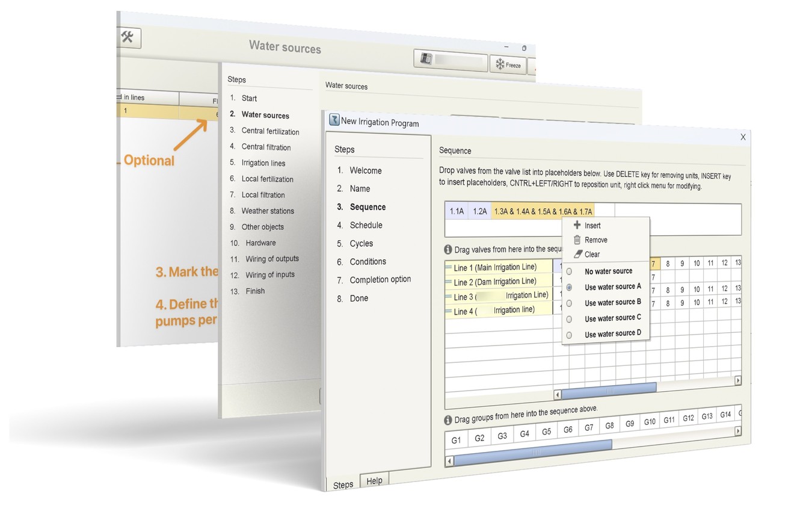
Task: Open the Local filtration step
Action: (263, 195)
